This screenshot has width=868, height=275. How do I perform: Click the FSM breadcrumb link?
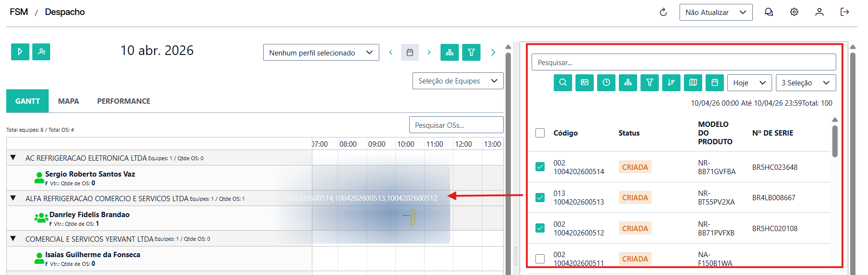19,12
